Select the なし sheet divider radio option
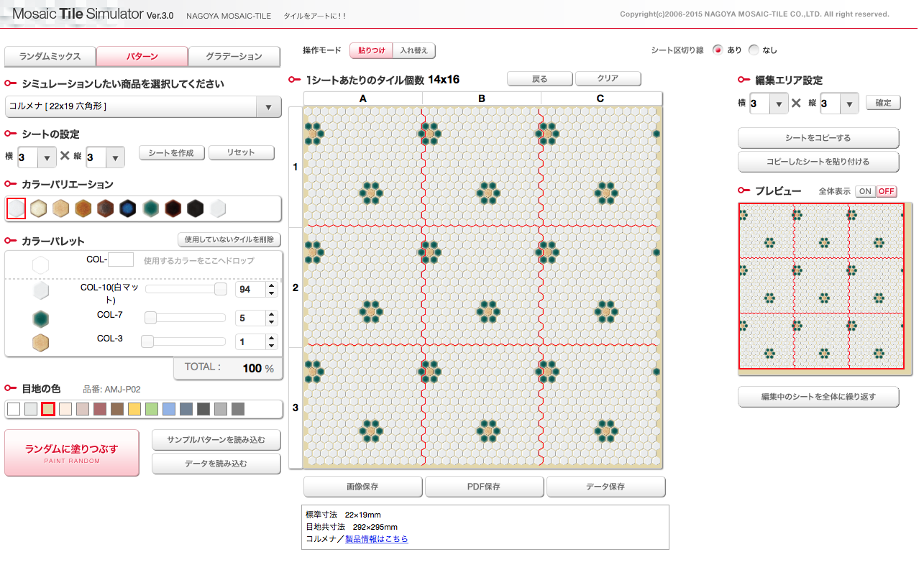The height and width of the screenshot is (565, 924). point(754,50)
